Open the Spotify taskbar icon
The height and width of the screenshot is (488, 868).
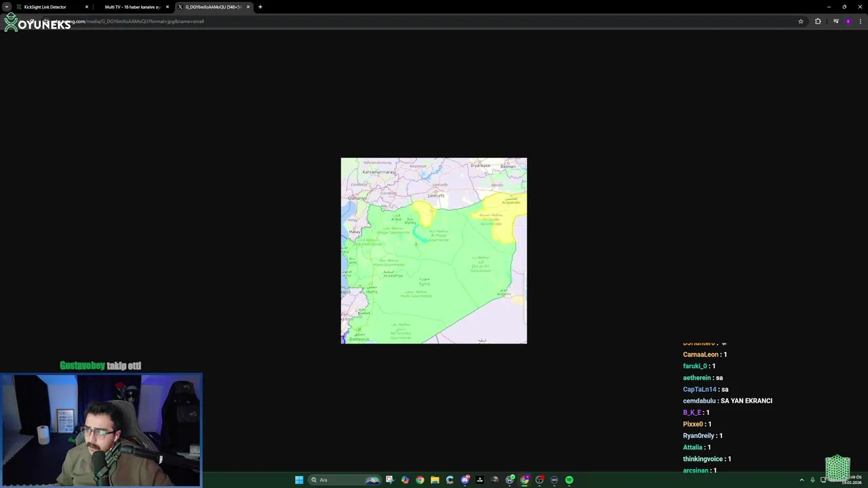tap(569, 480)
